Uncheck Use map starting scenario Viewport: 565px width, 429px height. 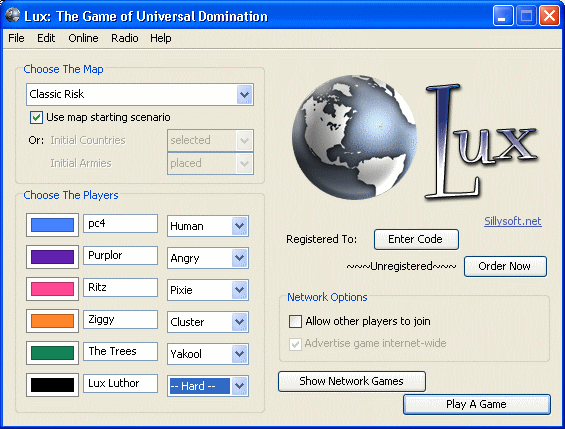point(36,117)
